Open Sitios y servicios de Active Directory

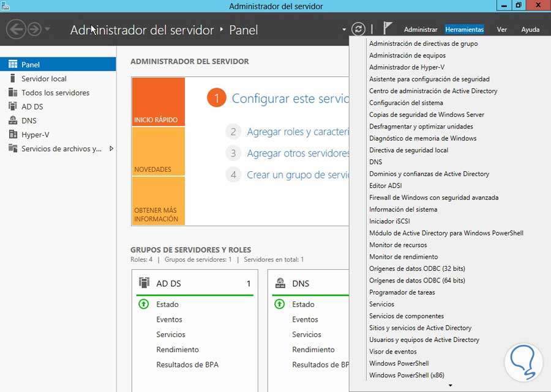(x=420, y=328)
